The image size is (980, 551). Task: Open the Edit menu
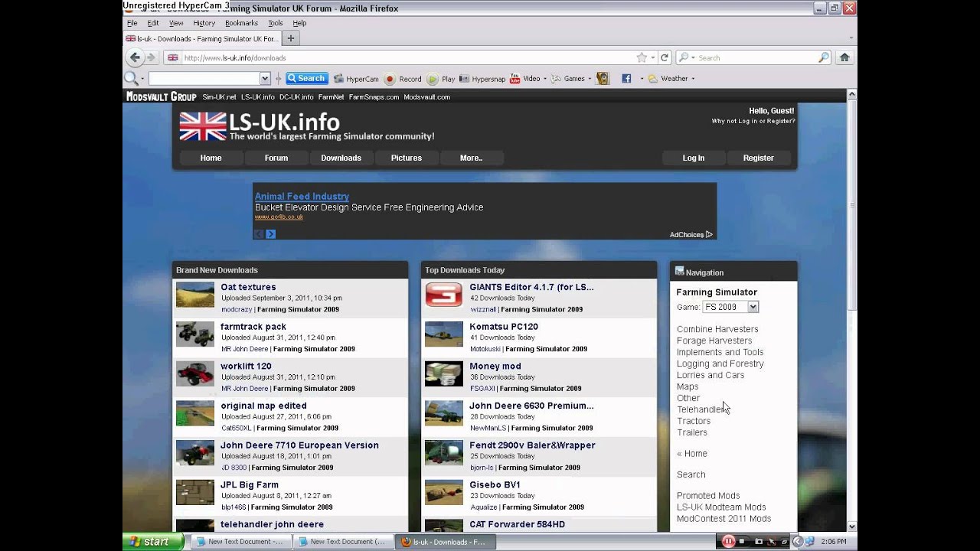pos(153,23)
